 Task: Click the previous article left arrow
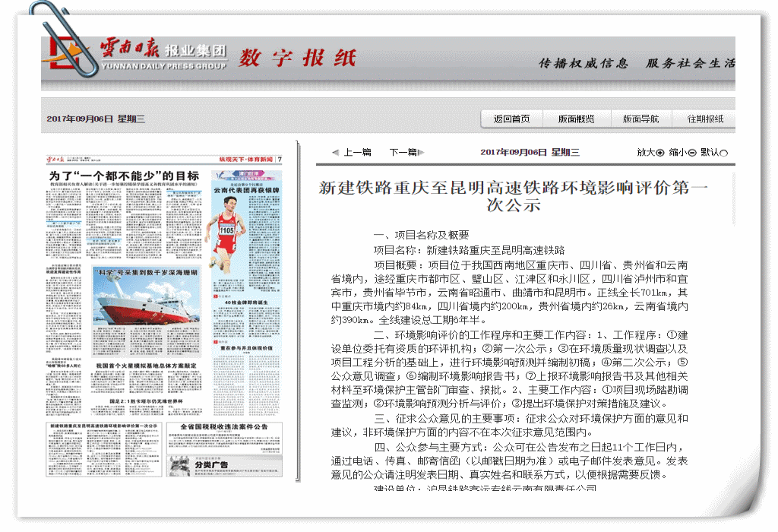coord(335,153)
